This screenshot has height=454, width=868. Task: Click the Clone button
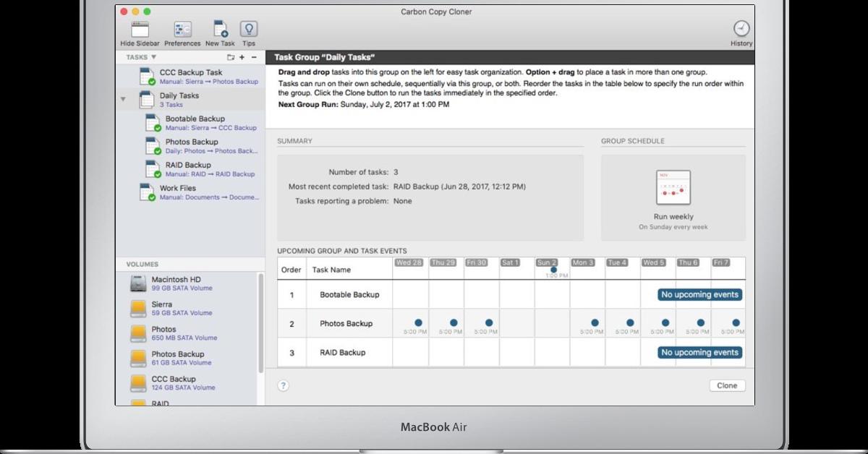[x=727, y=385]
